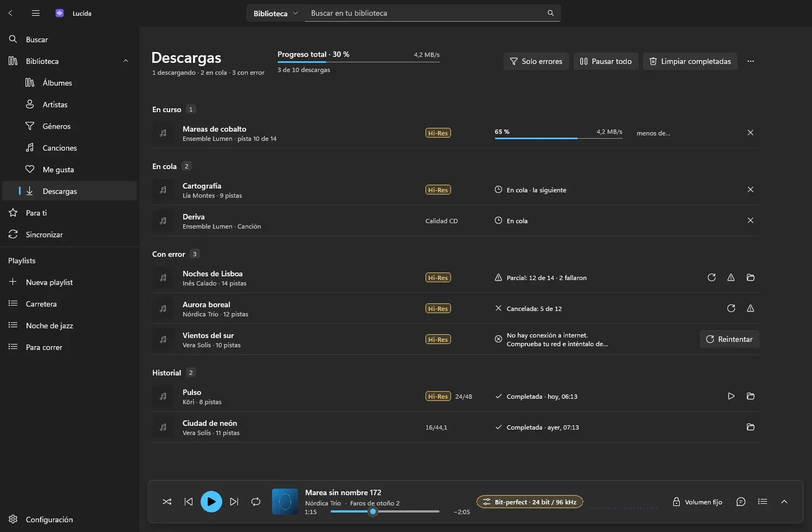Toggle the Volumen fijo lock

coord(697,502)
